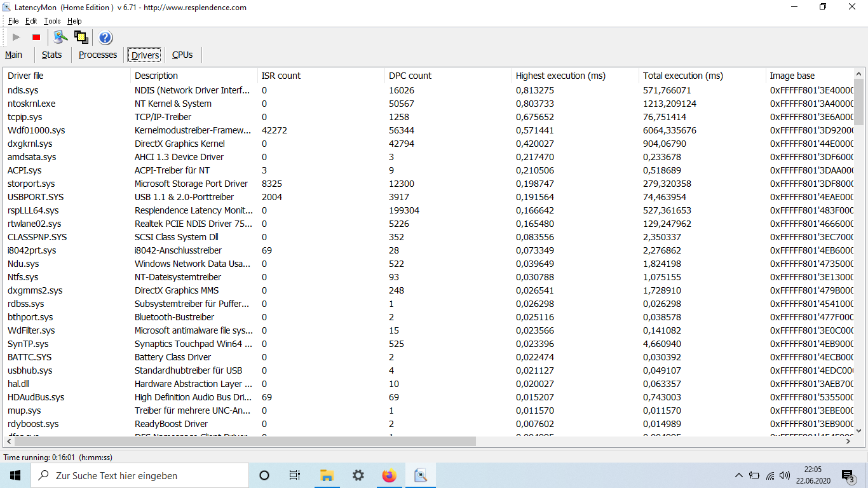Select the USBPORT.SYS driver row
The height and width of the screenshot is (488, 868).
point(429,197)
